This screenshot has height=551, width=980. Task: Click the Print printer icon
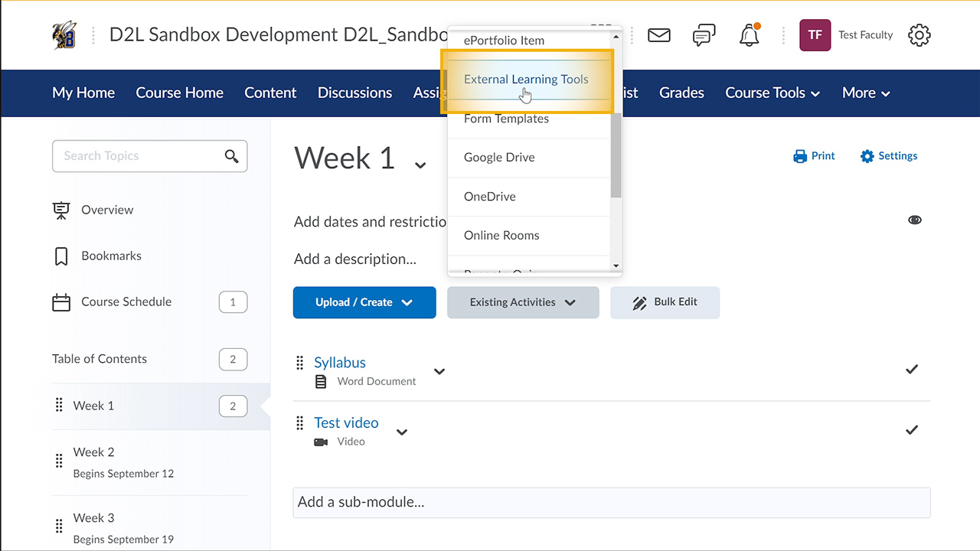tap(800, 156)
